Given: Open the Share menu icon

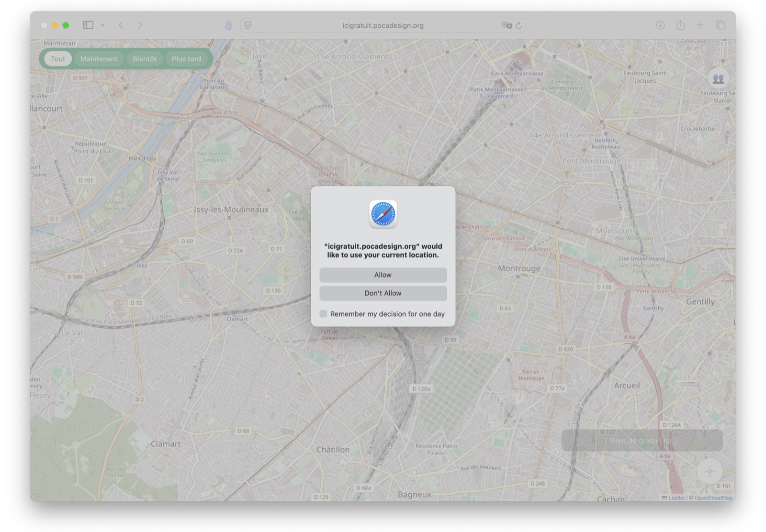Looking at the screenshot, I should pos(680,25).
